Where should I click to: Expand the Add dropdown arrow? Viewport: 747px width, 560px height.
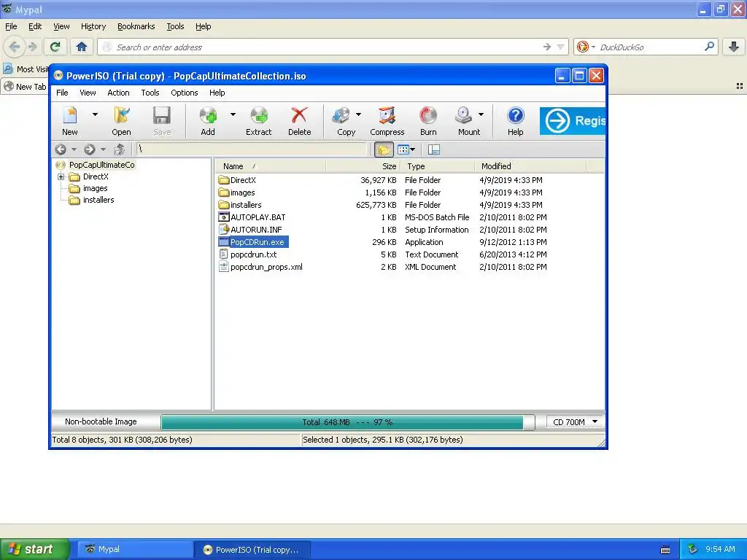pyautogui.click(x=233, y=114)
